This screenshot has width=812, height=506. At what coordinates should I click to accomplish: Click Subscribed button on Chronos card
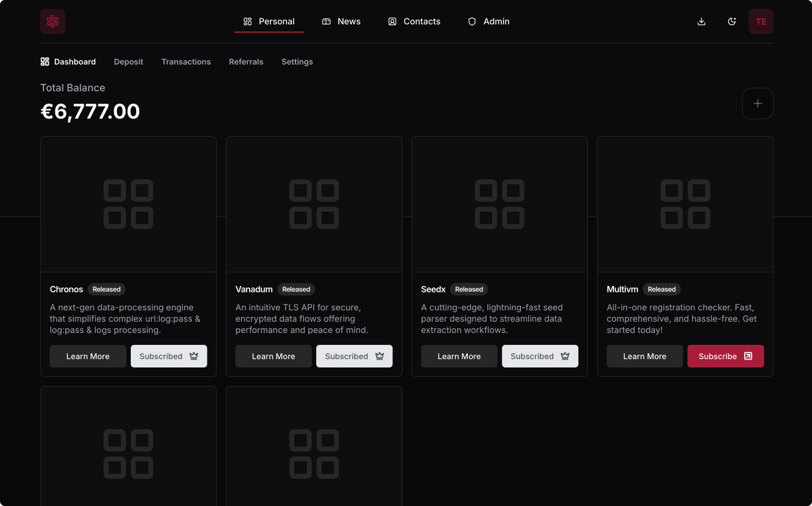pyautogui.click(x=169, y=356)
